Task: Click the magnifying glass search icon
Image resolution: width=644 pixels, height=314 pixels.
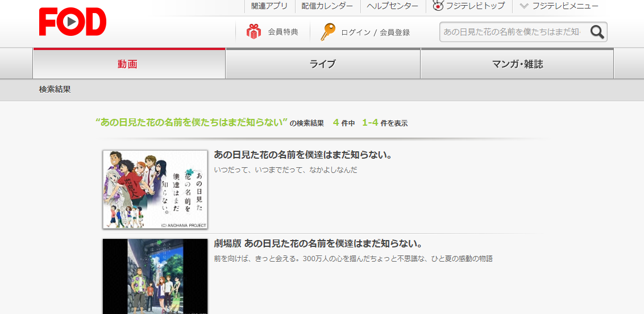Action: 597,32
